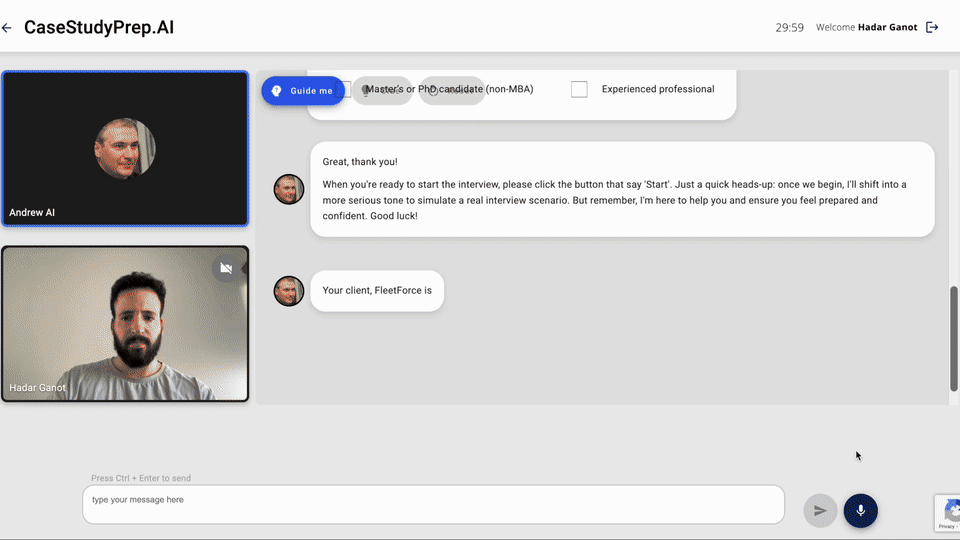The image size is (960, 540).
Task: Click Andrew's avatar beside 'Great, thank you!' message
Action: (289, 189)
